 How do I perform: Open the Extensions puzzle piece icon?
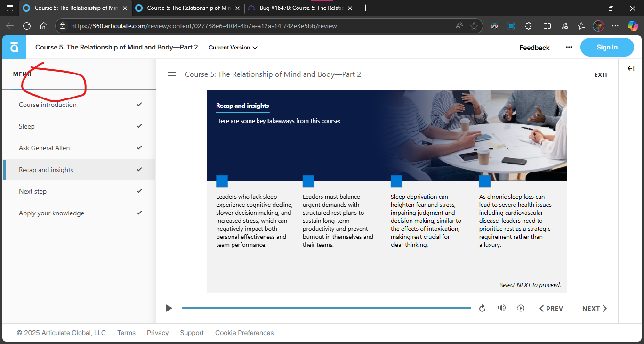coord(528,26)
